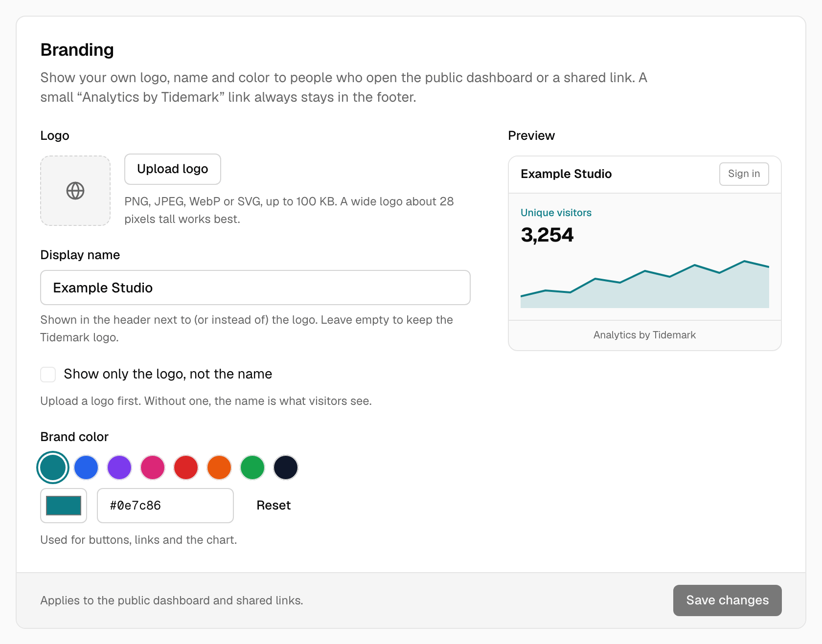This screenshot has height=644, width=822.
Task: Click the globe logo placeholder icon
Action: click(75, 191)
